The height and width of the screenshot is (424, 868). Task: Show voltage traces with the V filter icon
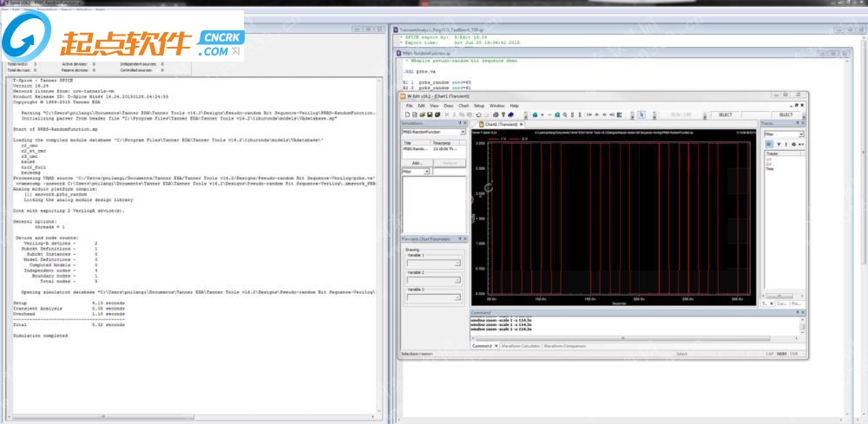pyautogui.click(x=778, y=144)
